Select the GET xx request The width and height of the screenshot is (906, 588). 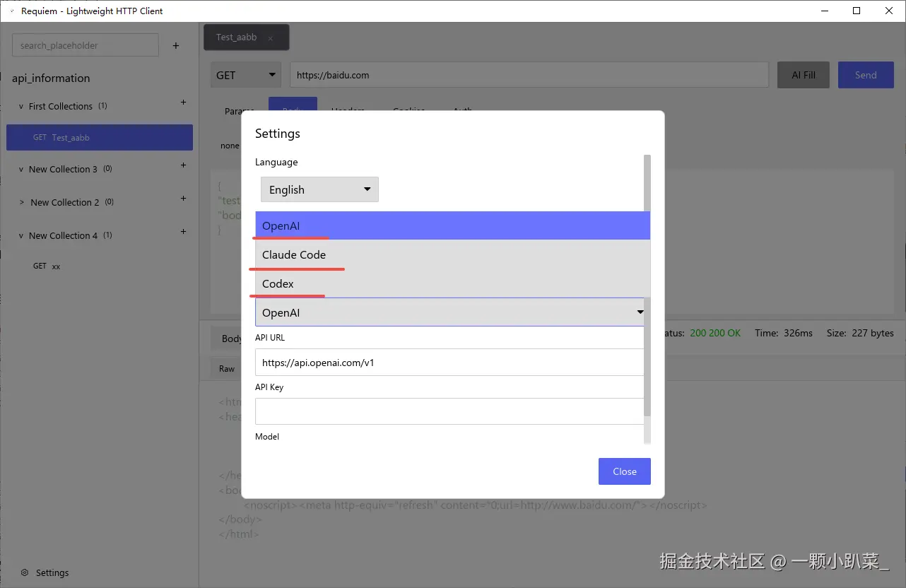pyautogui.click(x=47, y=266)
